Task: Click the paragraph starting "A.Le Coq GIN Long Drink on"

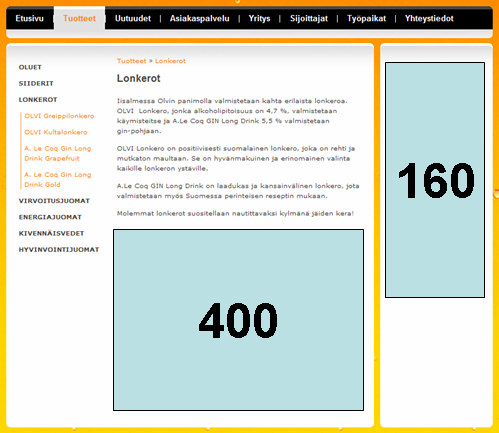Action: 238,191
